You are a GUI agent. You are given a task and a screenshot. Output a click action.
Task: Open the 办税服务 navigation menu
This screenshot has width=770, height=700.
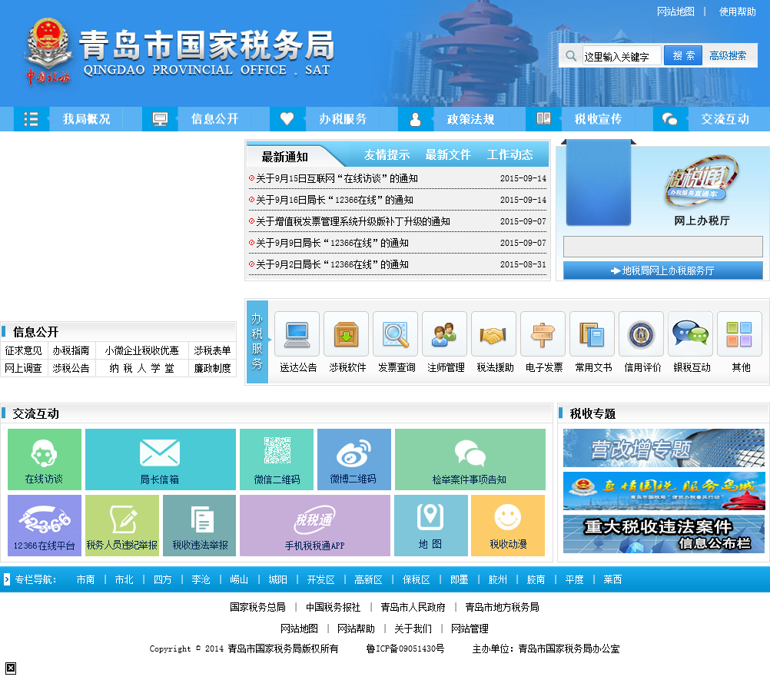[342, 119]
